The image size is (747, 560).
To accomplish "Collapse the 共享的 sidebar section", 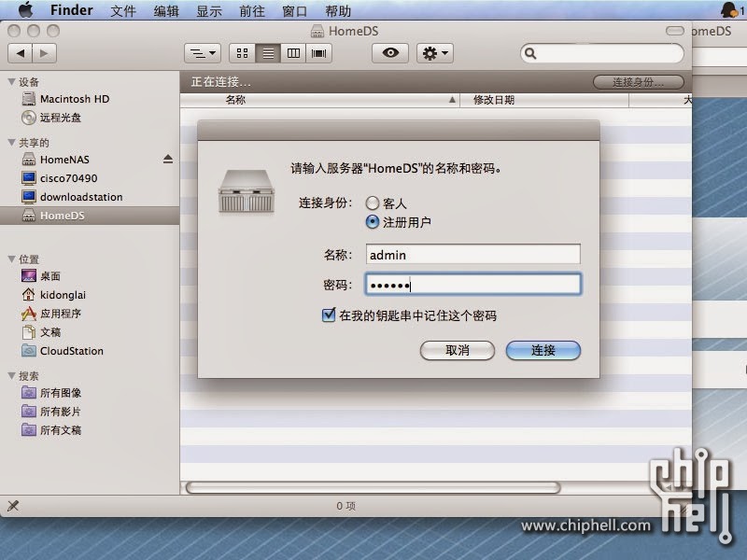I will 12,142.
